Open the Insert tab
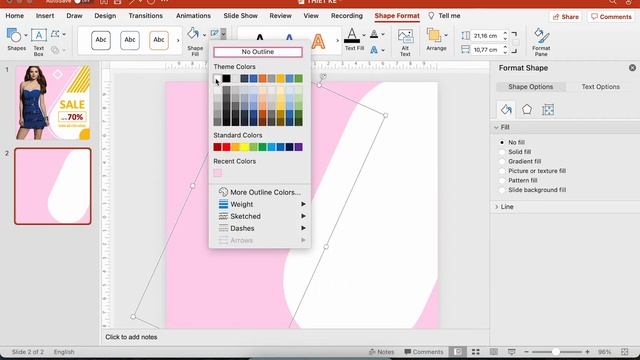The width and height of the screenshot is (640, 360). (x=45, y=16)
